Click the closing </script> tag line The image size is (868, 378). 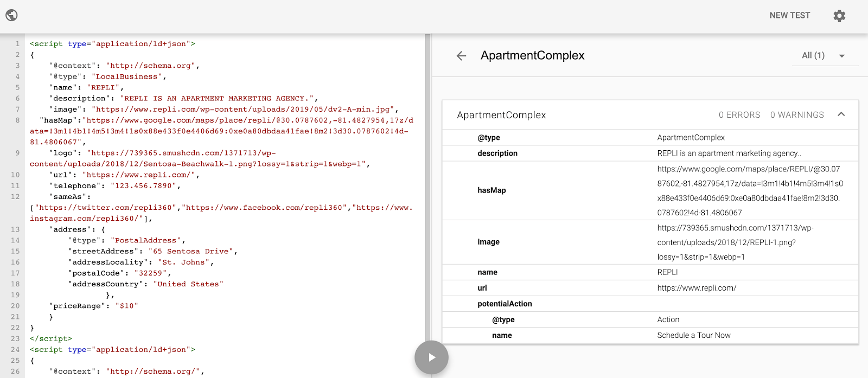pyautogui.click(x=51, y=338)
